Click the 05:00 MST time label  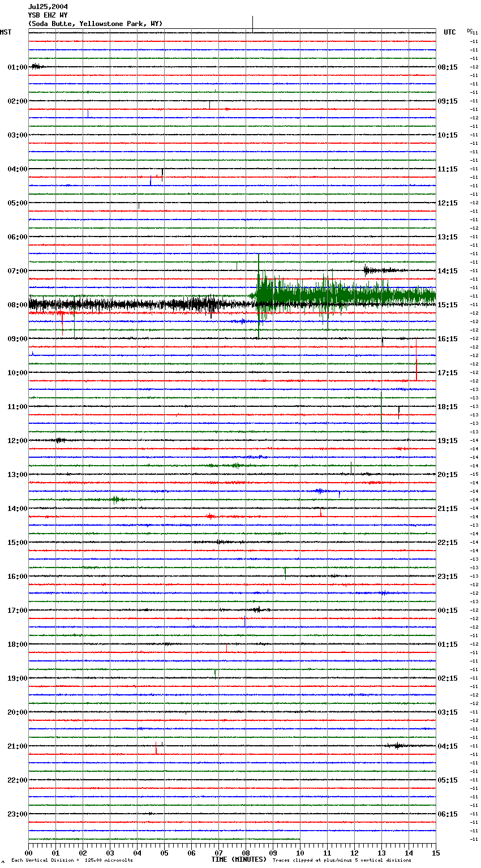coord(18,203)
